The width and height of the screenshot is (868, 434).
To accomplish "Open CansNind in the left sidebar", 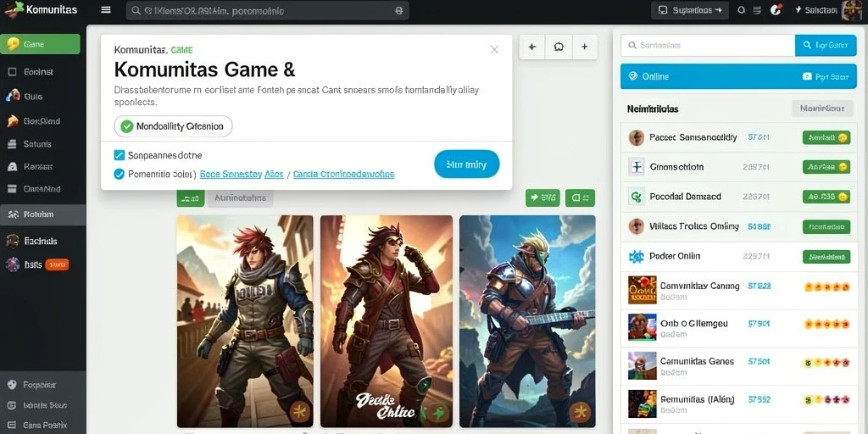I will [42, 189].
